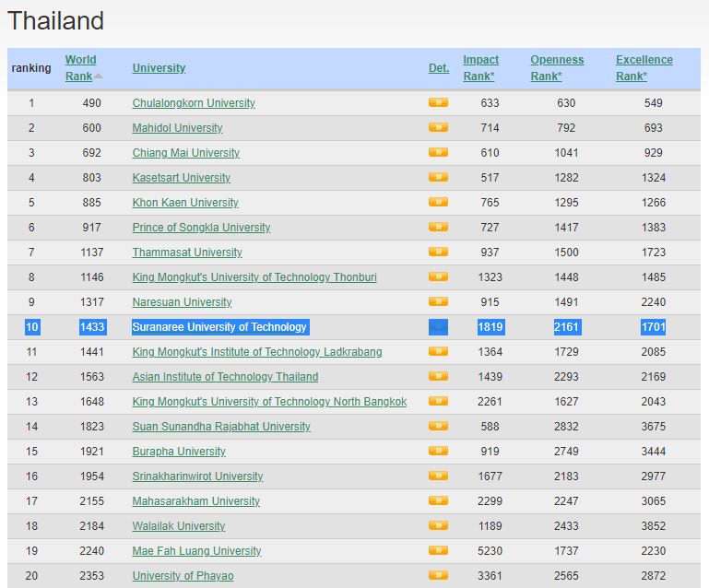Open Prince of Songkla University link
This screenshot has height=588, width=709.
click(201, 228)
